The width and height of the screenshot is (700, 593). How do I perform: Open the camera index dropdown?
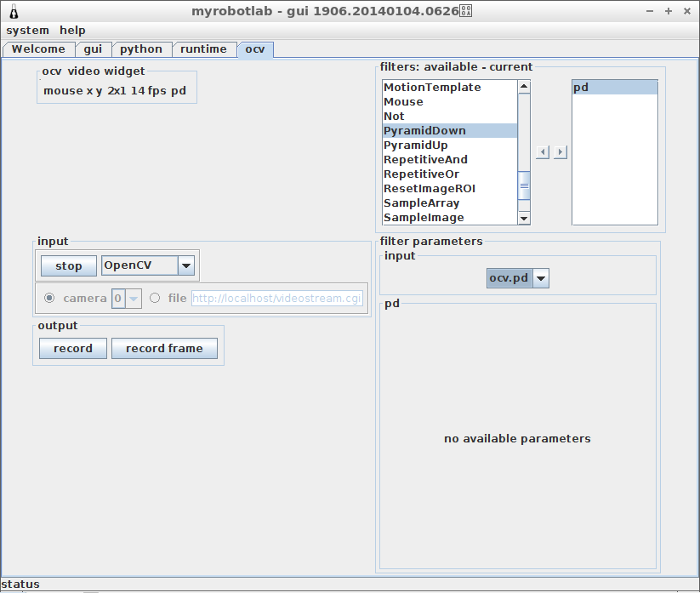pos(134,298)
